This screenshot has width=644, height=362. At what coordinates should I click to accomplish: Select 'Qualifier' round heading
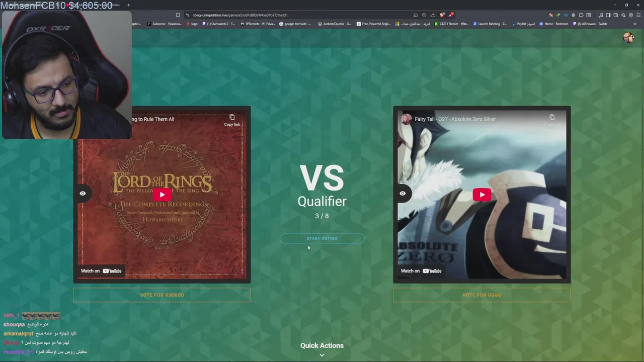click(322, 201)
